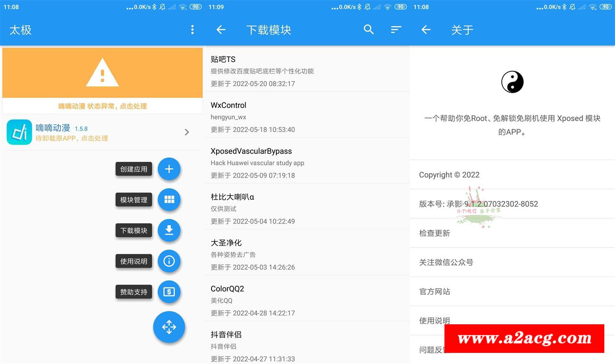Open the sort icon in 下载模块
Screen dimensions: 615x364
pyautogui.click(x=396, y=30)
